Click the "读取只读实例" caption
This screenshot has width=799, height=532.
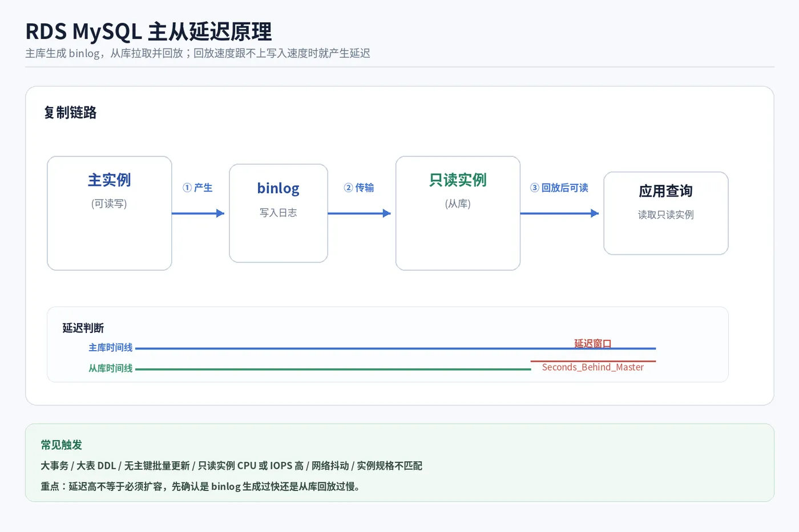666,214
